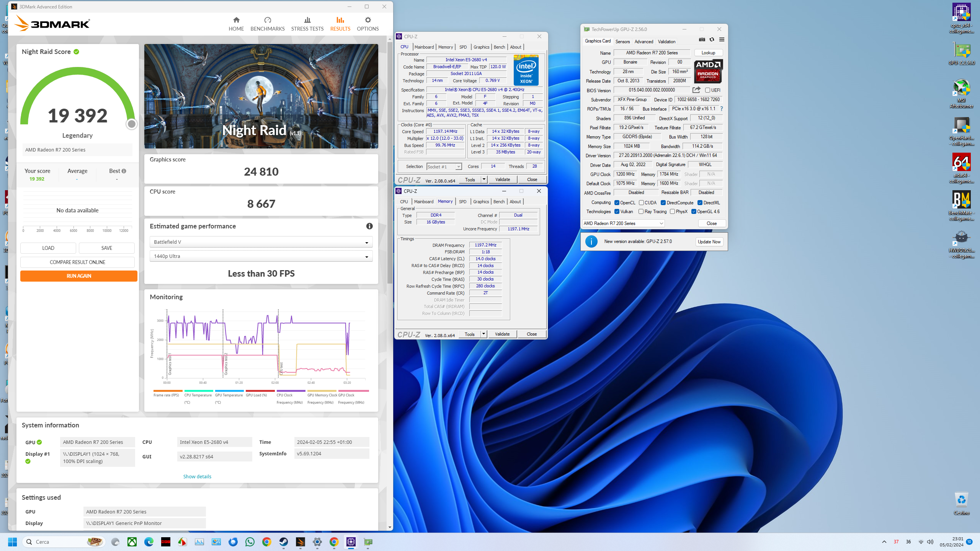
Task: Click the BIOS export share icon in GPU-Z
Action: [696, 90]
